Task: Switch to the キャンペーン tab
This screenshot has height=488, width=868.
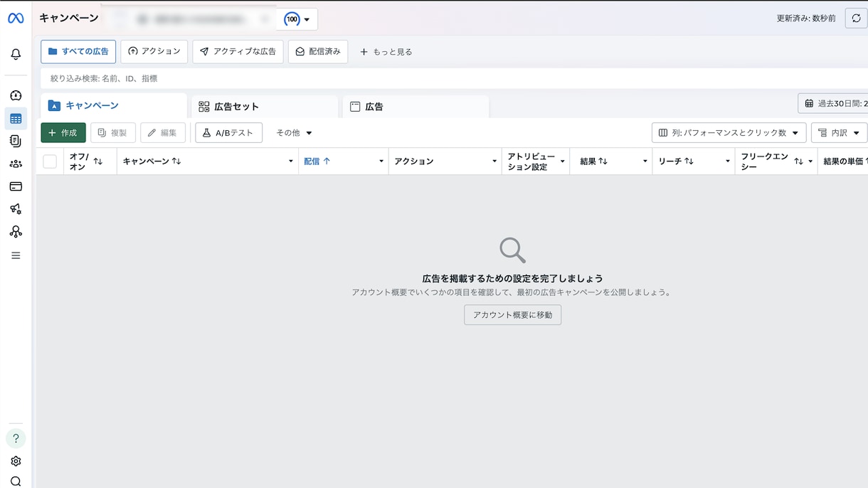Action: (114, 105)
